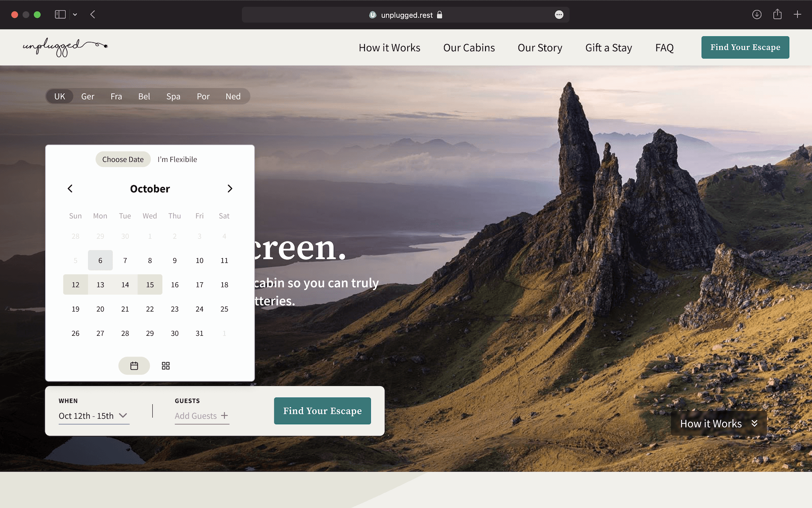This screenshot has width=812, height=508.
Task: Open the Gift a Stay nav item
Action: 609,47
